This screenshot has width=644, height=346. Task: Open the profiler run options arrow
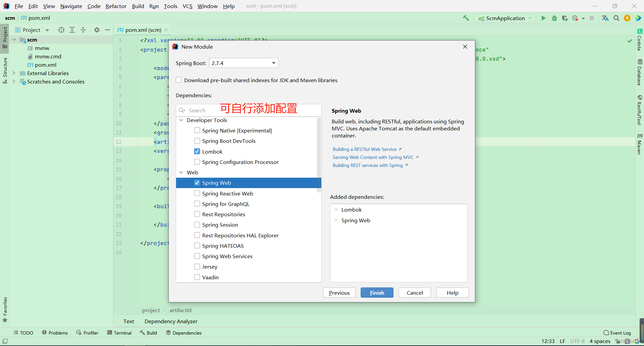[583, 18]
